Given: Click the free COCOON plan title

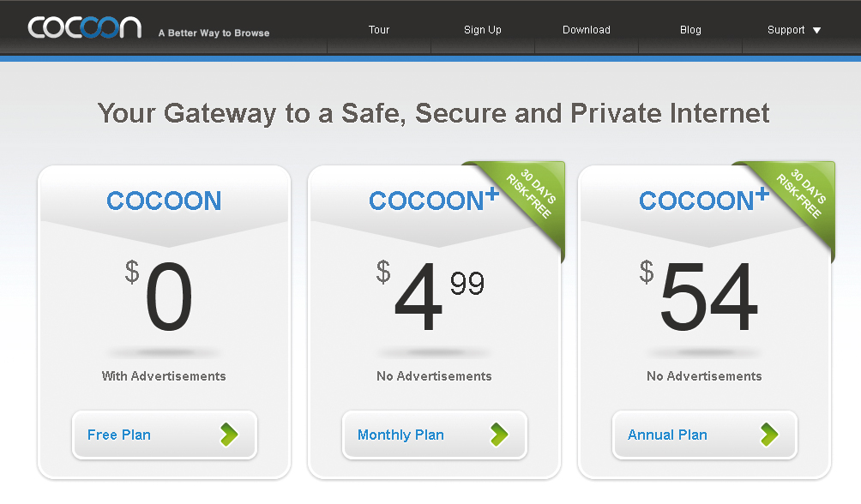Looking at the screenshot, I should (x=164, y=201).
